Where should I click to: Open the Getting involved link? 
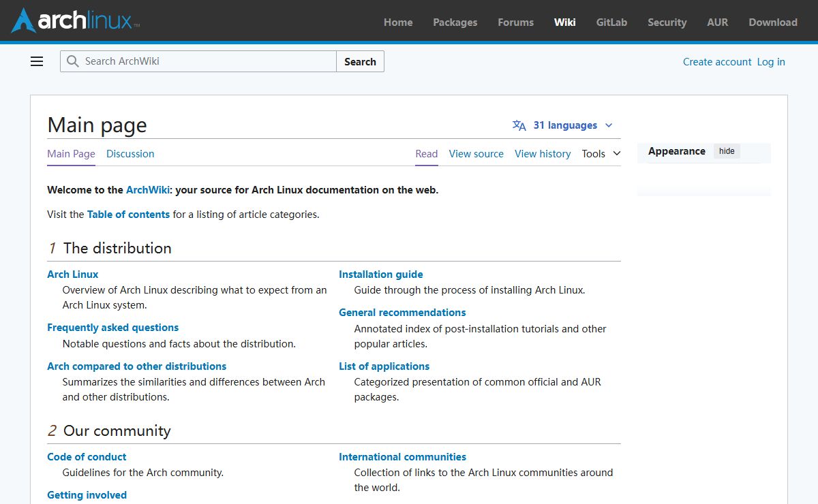pos(87,495)
